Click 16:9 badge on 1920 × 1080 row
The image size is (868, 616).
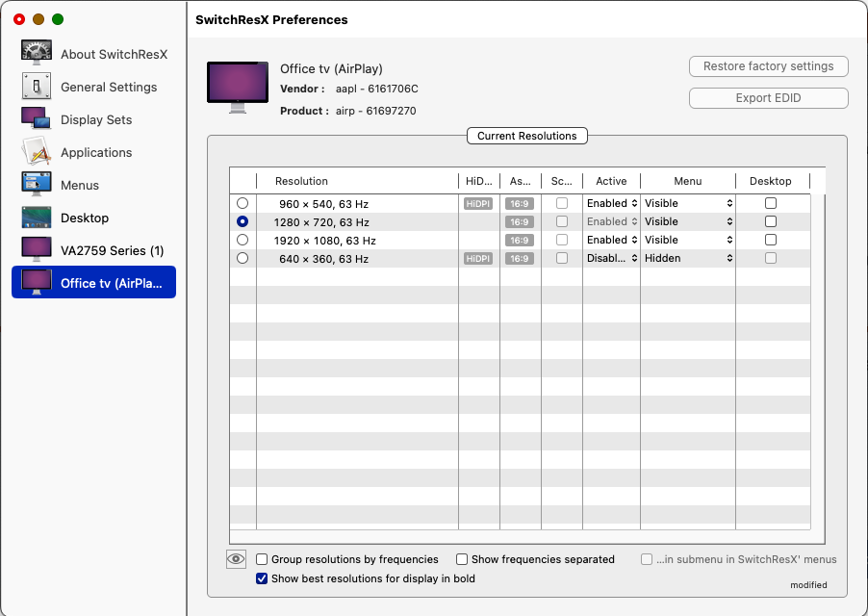[520, 241]
